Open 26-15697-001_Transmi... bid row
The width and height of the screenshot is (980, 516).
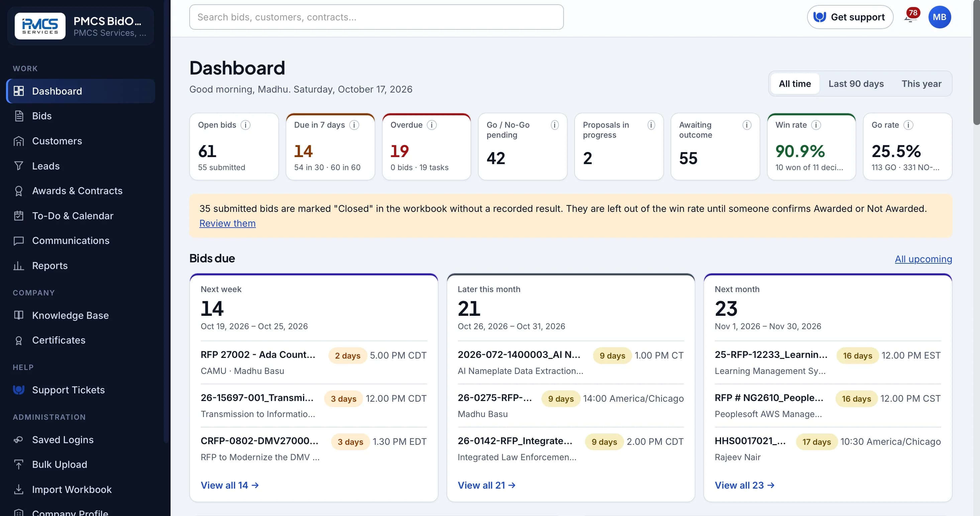coord(313,406)
